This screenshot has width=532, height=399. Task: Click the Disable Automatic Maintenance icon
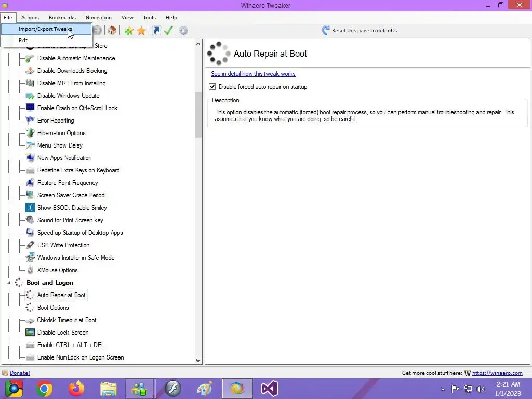click(x=30, y=58)
